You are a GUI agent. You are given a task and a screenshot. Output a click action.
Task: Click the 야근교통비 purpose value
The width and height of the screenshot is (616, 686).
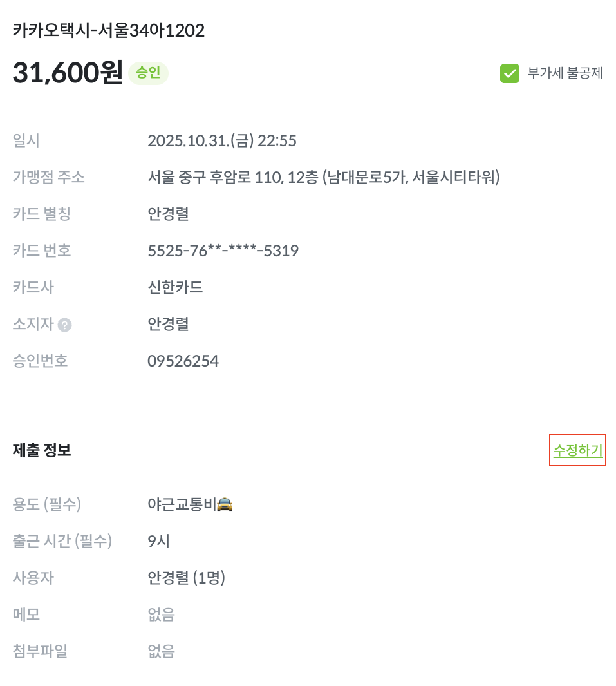[182, 504]
